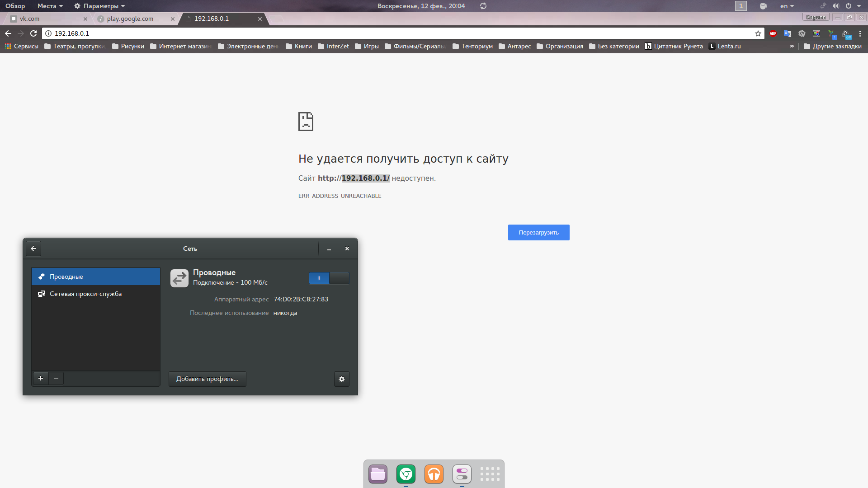Open the en keyboard layout dropdown

(x=787, y=6)
